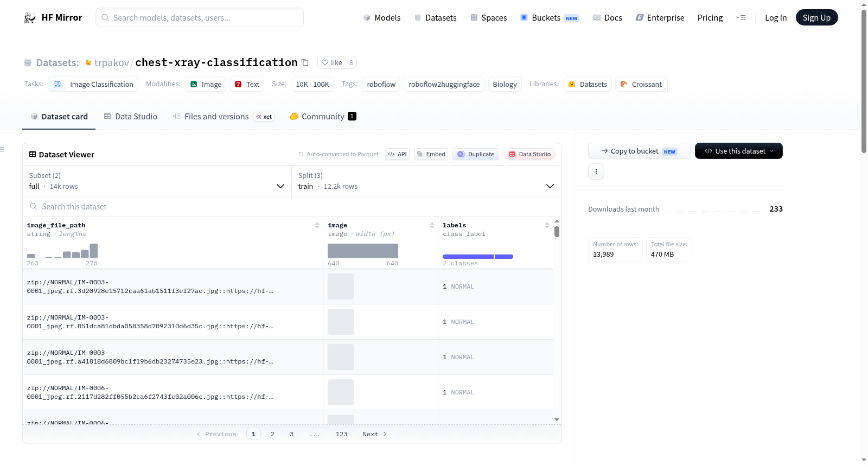This screenshot has width=868, height=465.
Task: Open Data Studio from the viewer toolbar
Action: pyautogui.click(x=529, y=154)
